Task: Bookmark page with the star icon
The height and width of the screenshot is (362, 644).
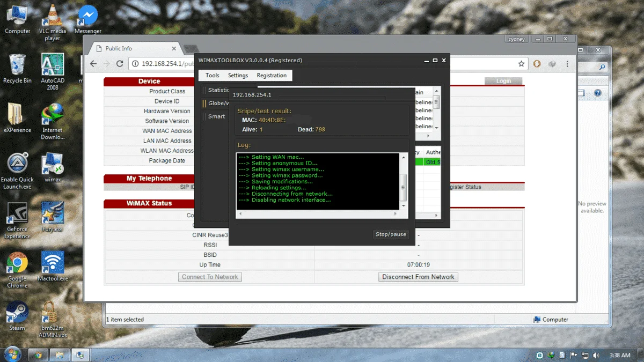Action: pyautogui.click(x=521, y=64)
